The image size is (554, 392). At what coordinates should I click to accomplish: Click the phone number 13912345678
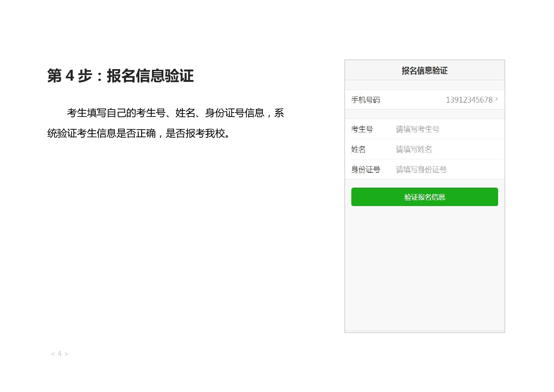pyautogui.click(x=469, y=100)
